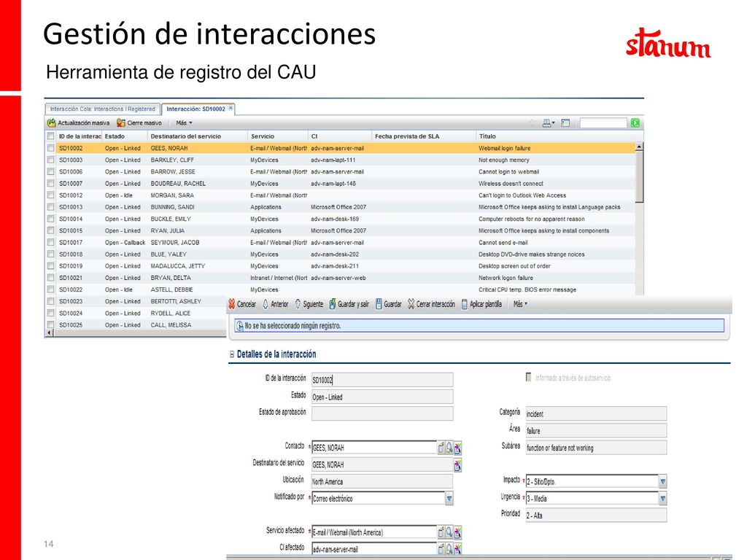
Task: Sort by Destinatario del servicio column header
Action: pyautogui.click(x=186, y=136)
